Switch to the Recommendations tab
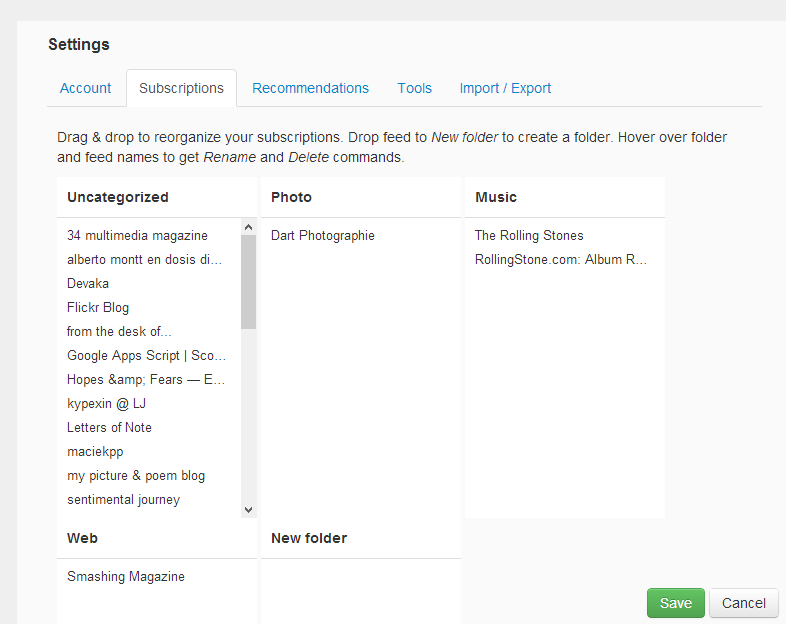 pos(310,88)
